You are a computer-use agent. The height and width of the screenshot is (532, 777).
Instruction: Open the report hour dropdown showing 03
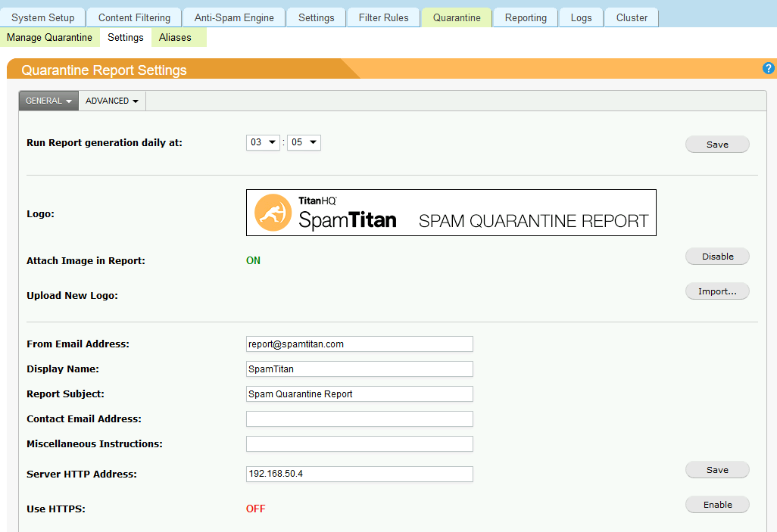[x=263, y=142]
